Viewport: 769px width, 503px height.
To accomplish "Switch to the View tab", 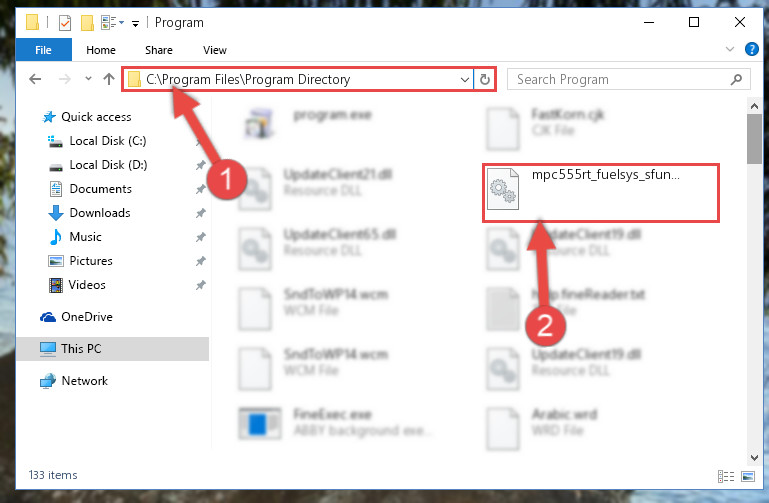I will [215, 50].
